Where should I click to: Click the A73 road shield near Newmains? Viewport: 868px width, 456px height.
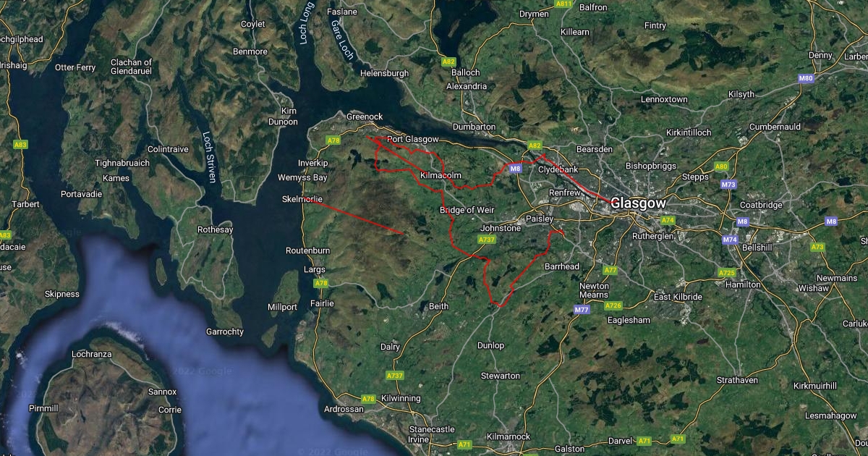pos(817,247)
